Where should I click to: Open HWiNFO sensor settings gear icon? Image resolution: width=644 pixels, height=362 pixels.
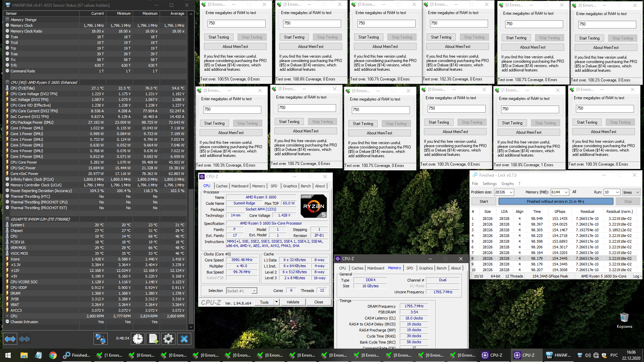pyautogui.click(x=168, y=339)
